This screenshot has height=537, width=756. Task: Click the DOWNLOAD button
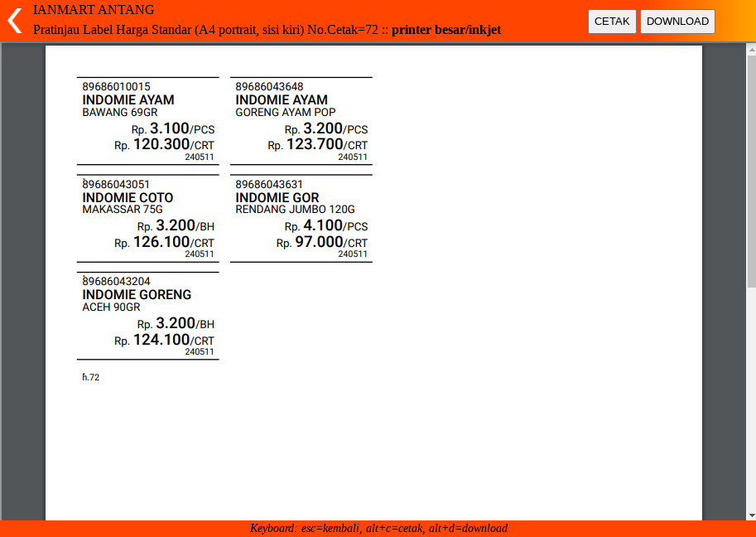click(677, 22)
